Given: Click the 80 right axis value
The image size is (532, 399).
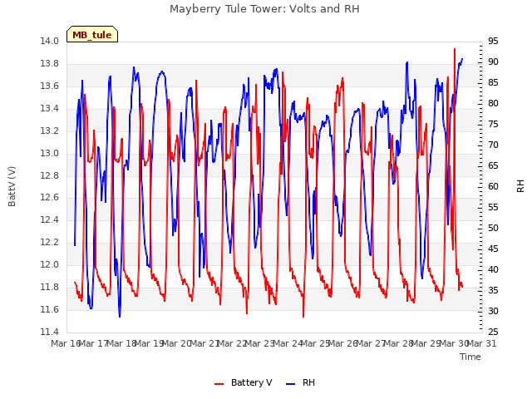Looking at the screenshot, I should tap(493, 103).
